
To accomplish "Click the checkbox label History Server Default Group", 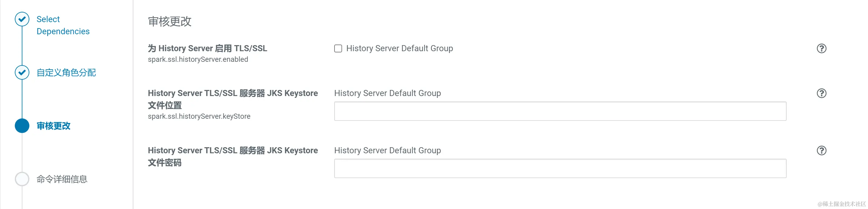I will pos(400,49).
